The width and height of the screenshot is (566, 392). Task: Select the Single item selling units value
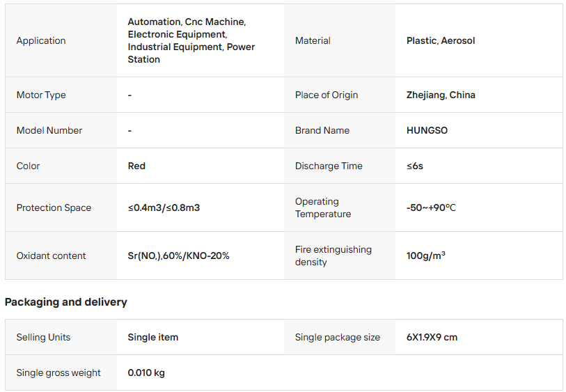pos(152,337)
